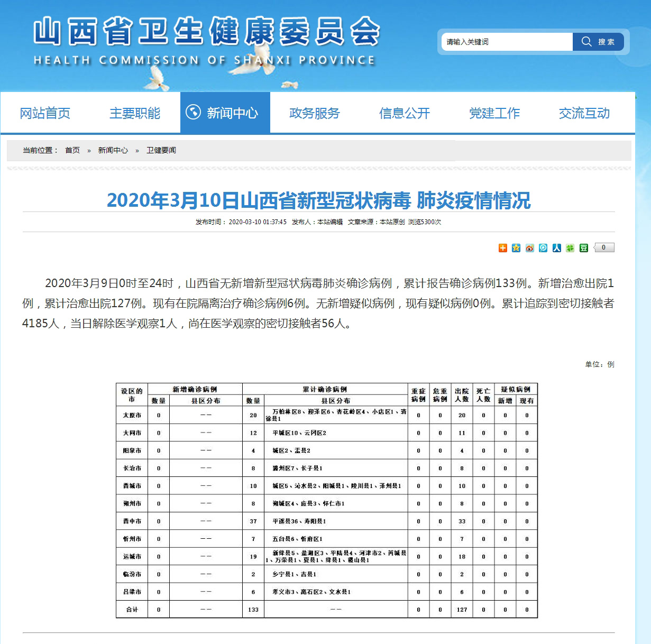
Task: Click the 疑似病例 table header
Action: (516, 389)
